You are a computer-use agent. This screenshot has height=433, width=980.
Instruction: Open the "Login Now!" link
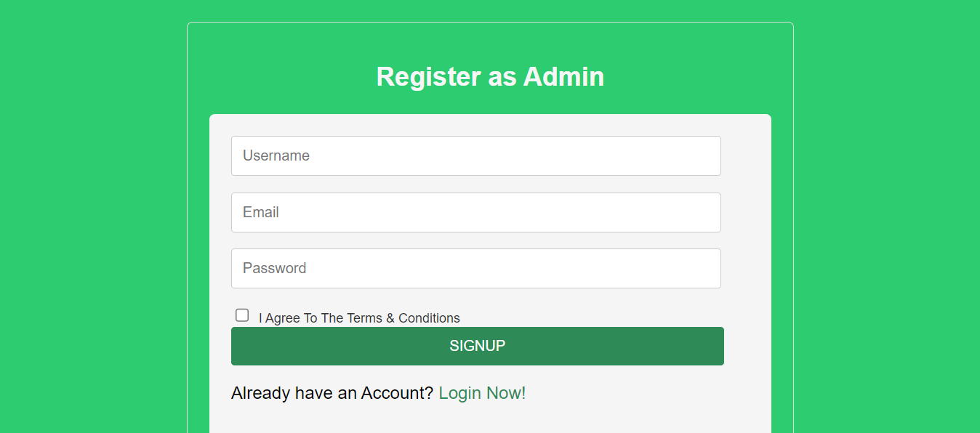click(482, 393)
